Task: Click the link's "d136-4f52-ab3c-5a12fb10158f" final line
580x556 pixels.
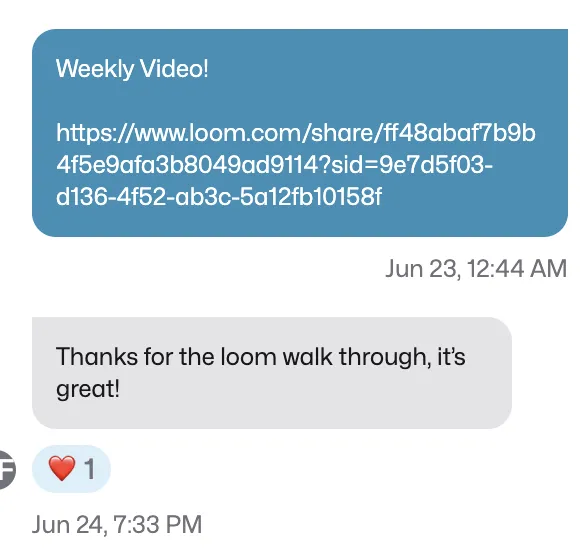Action: (219, 196)
